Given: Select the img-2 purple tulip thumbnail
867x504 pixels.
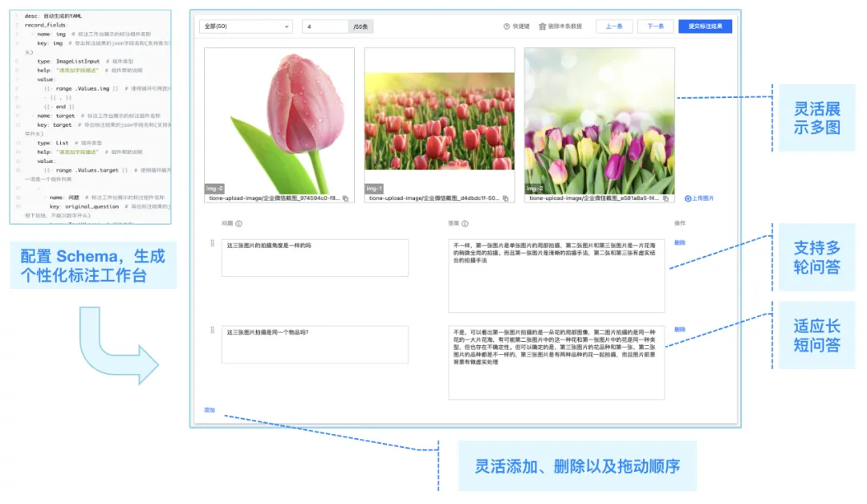Looking at the screenshot, I should coord(598,120).
